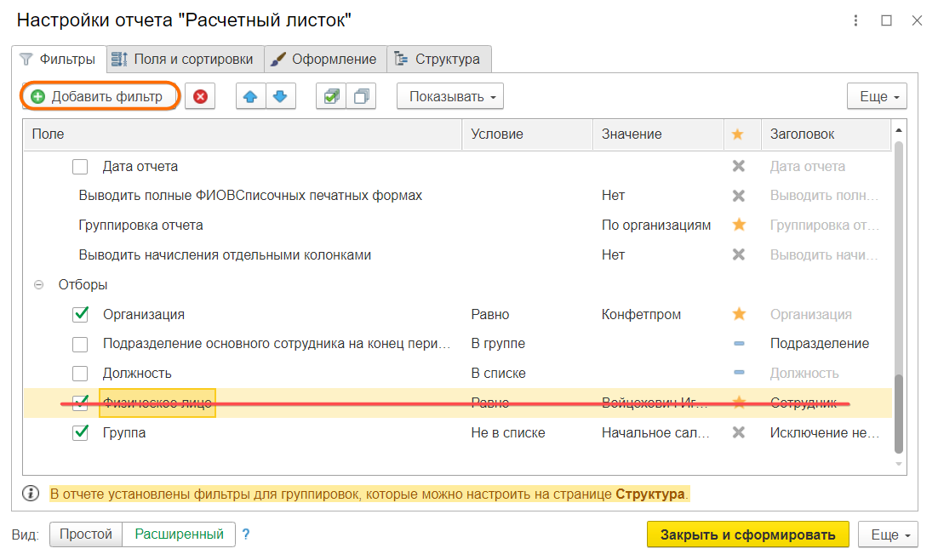Click the Заголовок column header

(826, 134)
